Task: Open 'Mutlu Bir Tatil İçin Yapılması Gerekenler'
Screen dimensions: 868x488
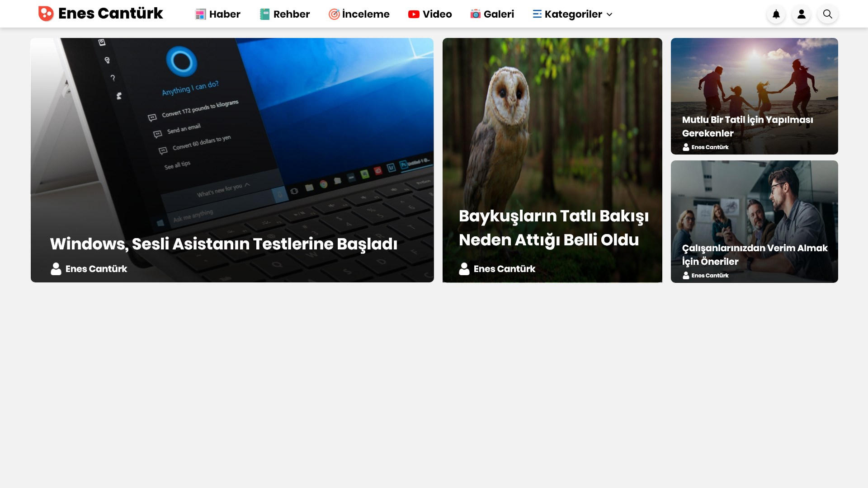Action: click(748, 127)
